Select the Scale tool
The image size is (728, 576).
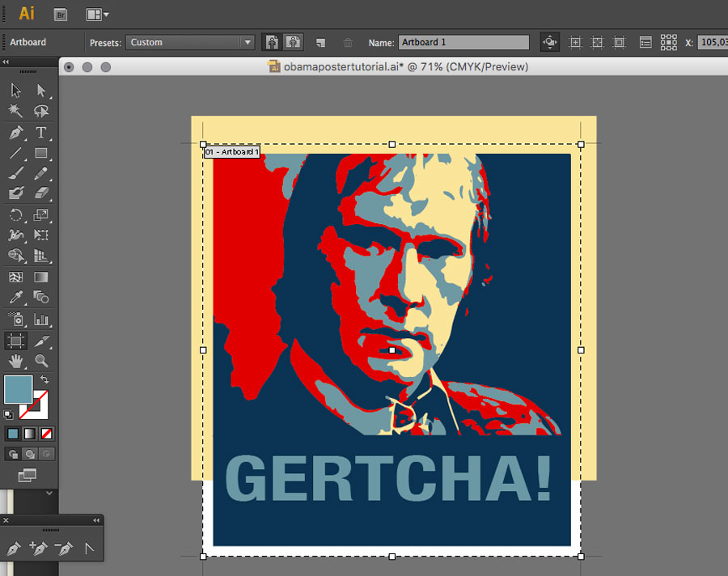[41, 214]
